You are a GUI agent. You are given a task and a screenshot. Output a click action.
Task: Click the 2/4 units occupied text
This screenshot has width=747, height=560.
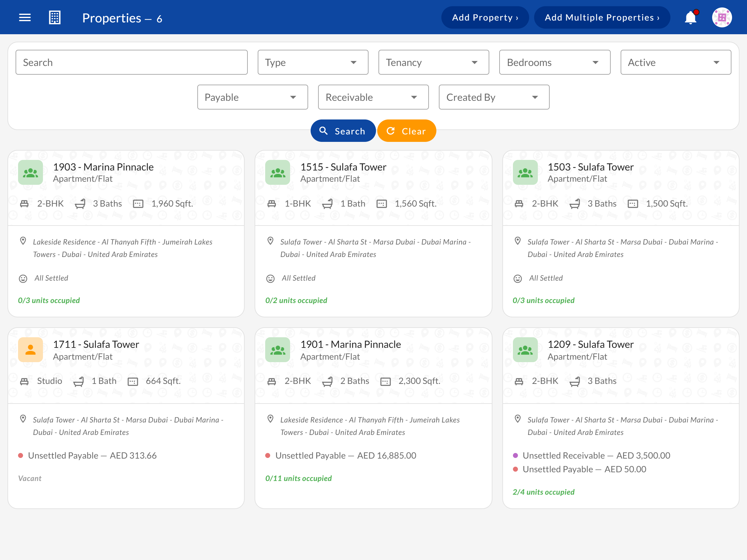pos(543,492)
